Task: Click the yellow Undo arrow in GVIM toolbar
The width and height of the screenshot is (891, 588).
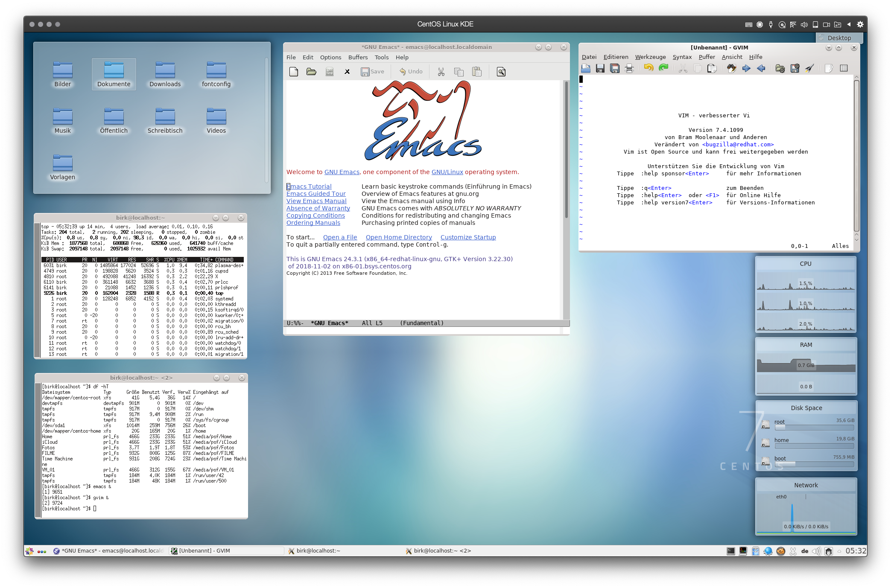Action: (649, 68)
